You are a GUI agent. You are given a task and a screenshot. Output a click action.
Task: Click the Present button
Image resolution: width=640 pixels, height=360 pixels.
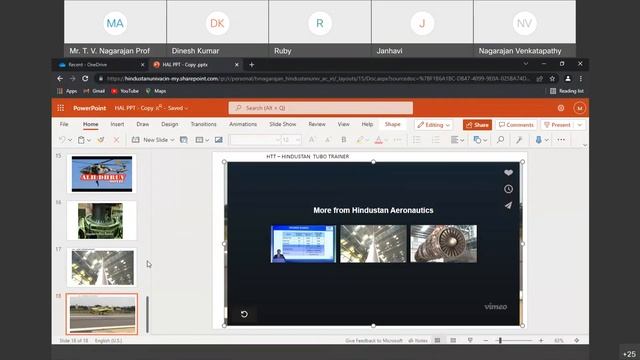558,125
